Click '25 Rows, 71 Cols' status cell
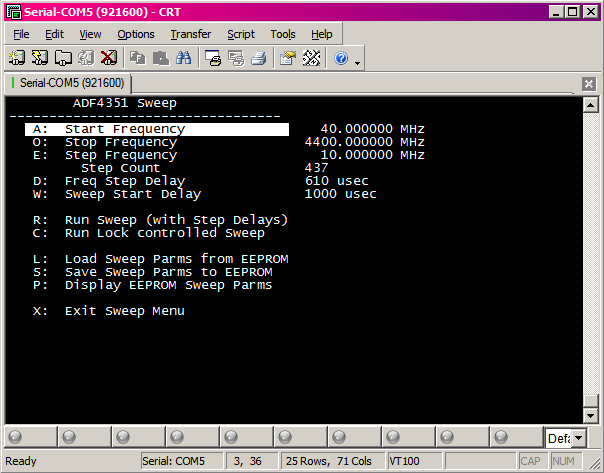The image size is (604, 473). [x=333, y=461]
